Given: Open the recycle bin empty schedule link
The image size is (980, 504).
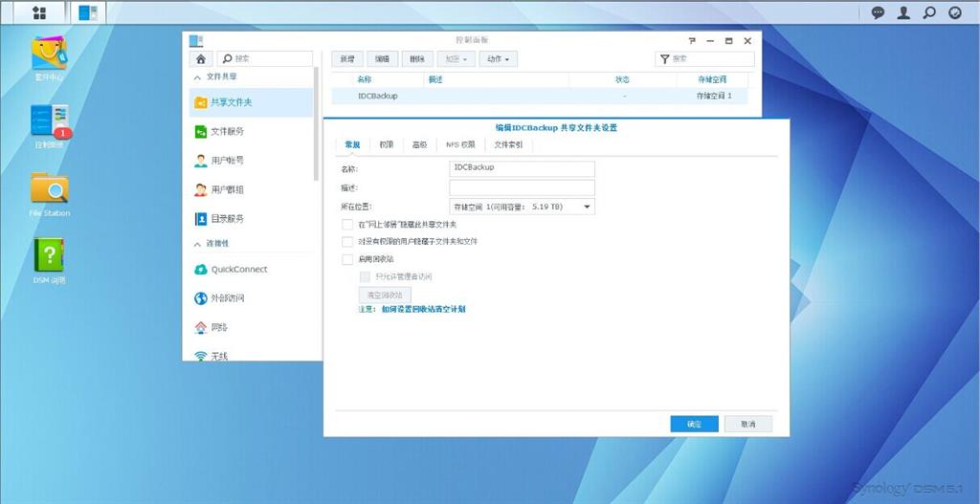Looking at the screenshot, I should point(423,310).
